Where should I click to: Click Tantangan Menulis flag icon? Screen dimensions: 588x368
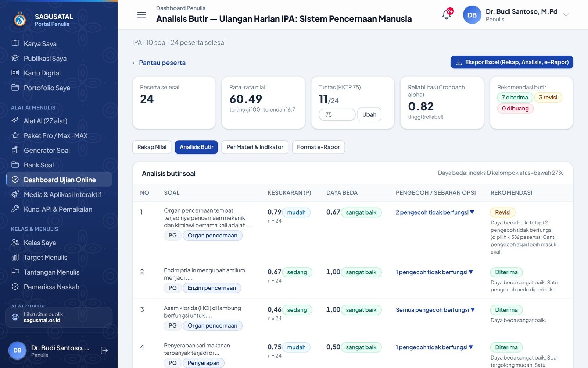[x=15, y=272]
